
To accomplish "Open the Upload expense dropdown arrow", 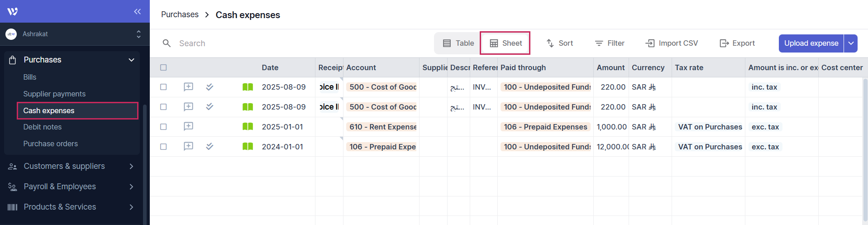I will (851, 43).
